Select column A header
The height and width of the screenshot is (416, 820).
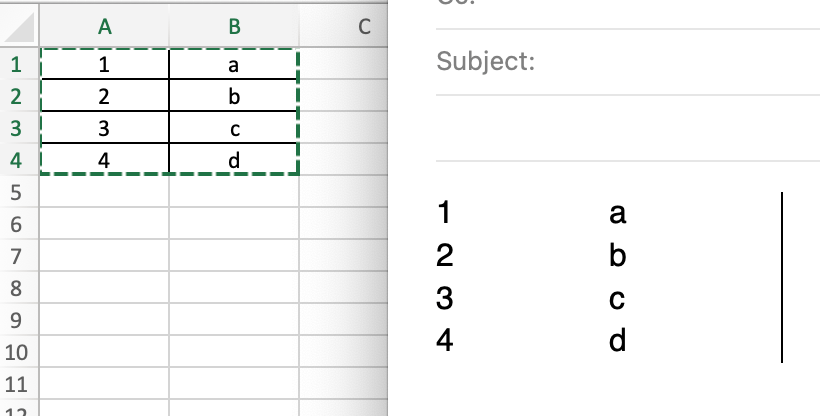pyautogui.click(x=105, y=26)
